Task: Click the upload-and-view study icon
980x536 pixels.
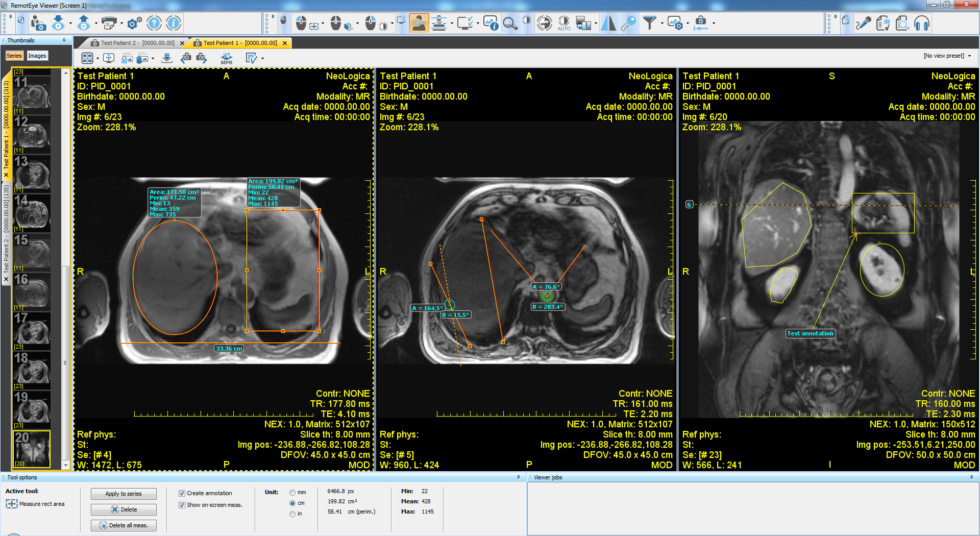Action: (84, 23)
